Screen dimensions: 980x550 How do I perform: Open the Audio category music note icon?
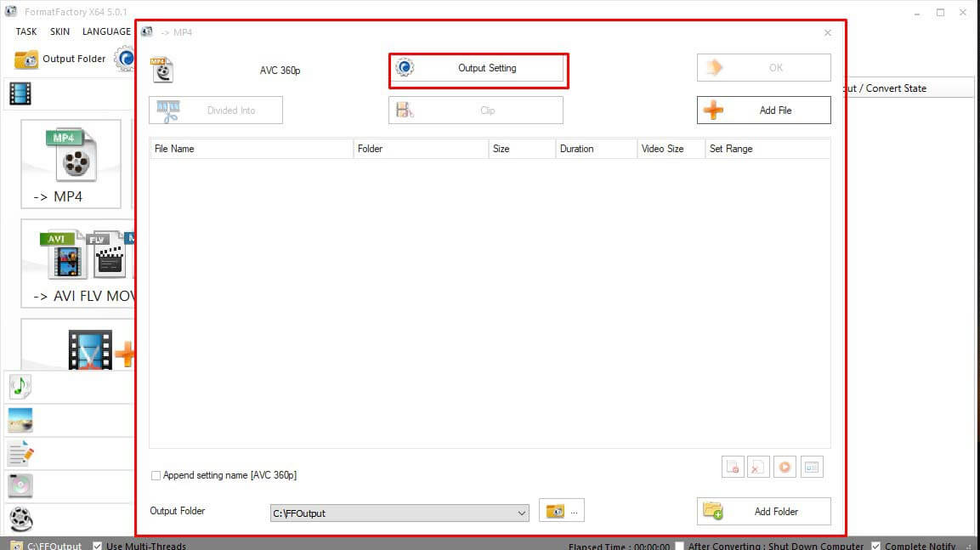click(20, 387)
